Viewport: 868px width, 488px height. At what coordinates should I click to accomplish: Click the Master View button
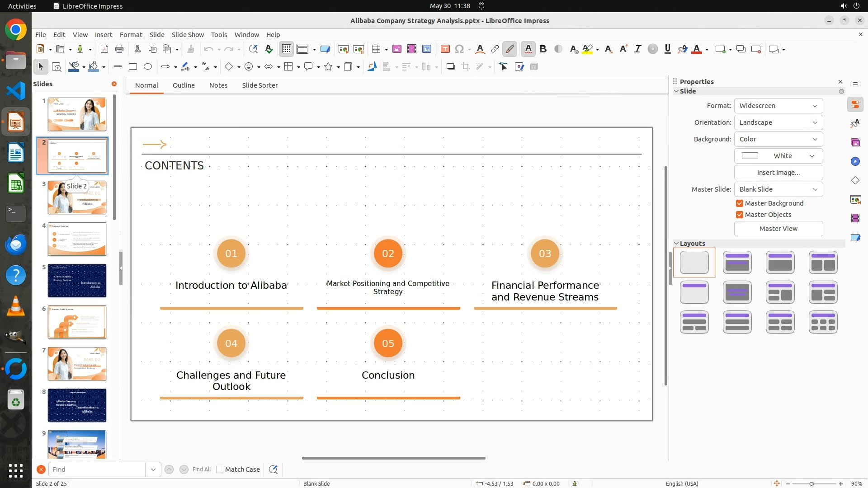[x=778, y=229]
